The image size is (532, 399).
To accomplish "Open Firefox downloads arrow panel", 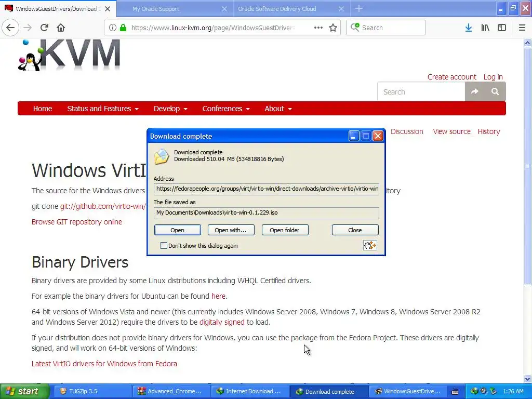I will pos(469,28).
